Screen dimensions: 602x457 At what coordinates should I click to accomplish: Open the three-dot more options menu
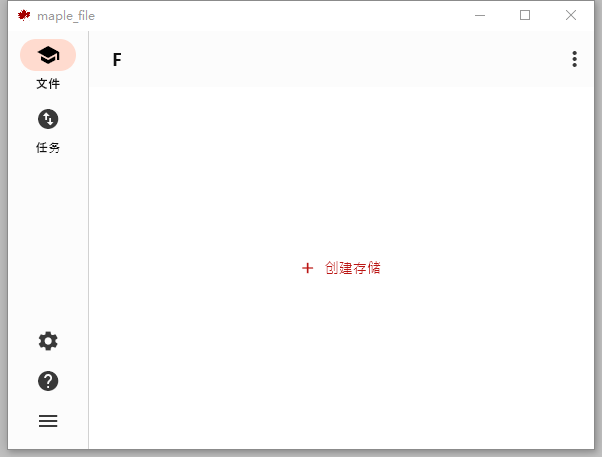[574, 60]
